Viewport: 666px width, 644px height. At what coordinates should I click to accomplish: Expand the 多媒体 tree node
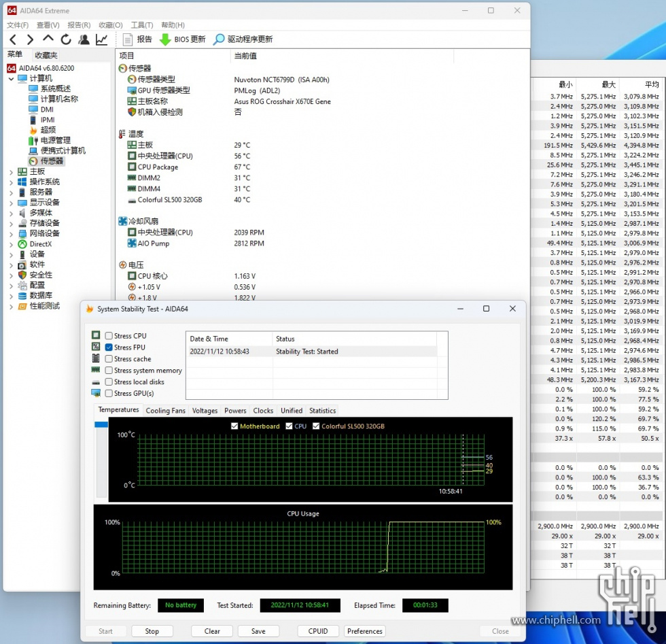click(x=11, y=213)
